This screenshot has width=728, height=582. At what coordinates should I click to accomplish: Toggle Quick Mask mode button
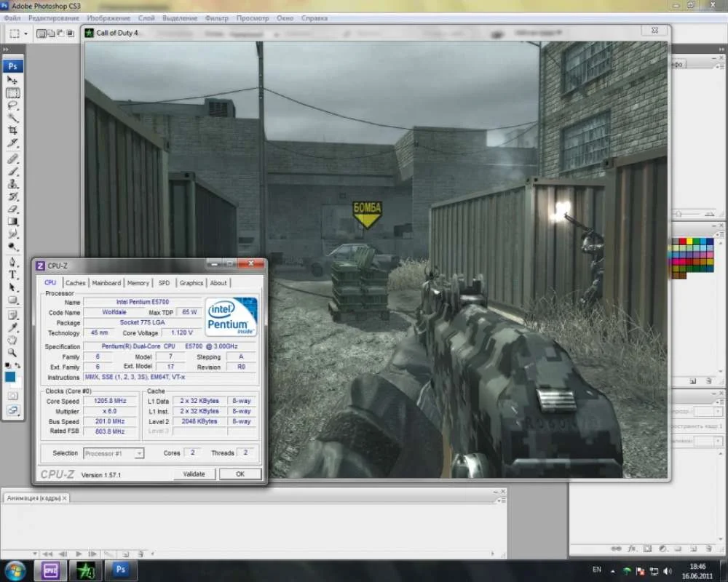pos(12,396)
